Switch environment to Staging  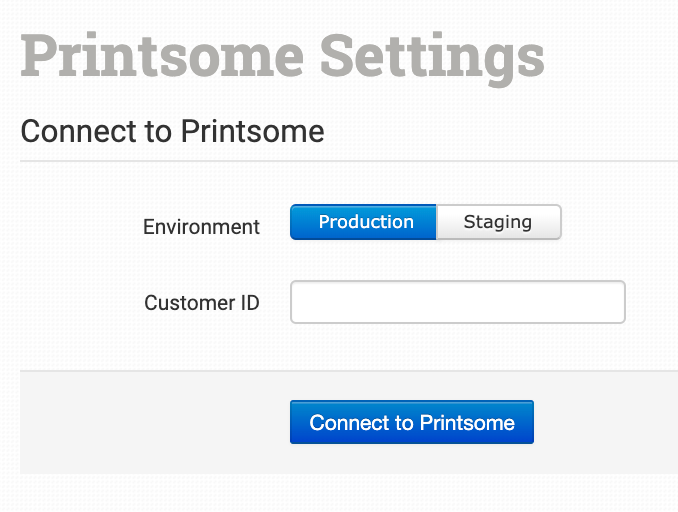click(498, 222)
